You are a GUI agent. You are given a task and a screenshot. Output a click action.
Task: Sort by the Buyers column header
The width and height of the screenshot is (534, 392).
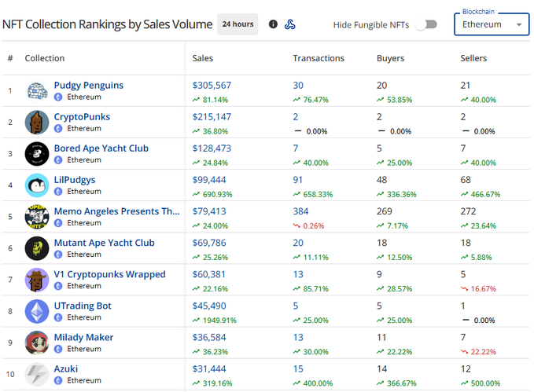[390, 58]
